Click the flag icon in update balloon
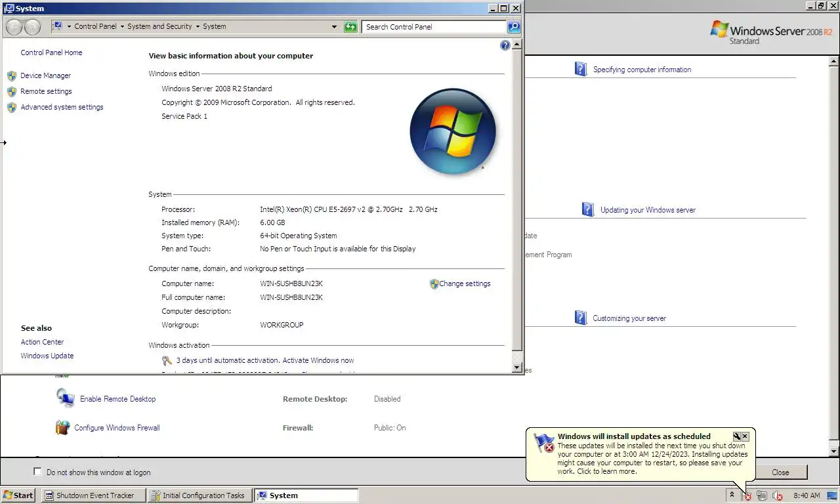 coord(544,443)
